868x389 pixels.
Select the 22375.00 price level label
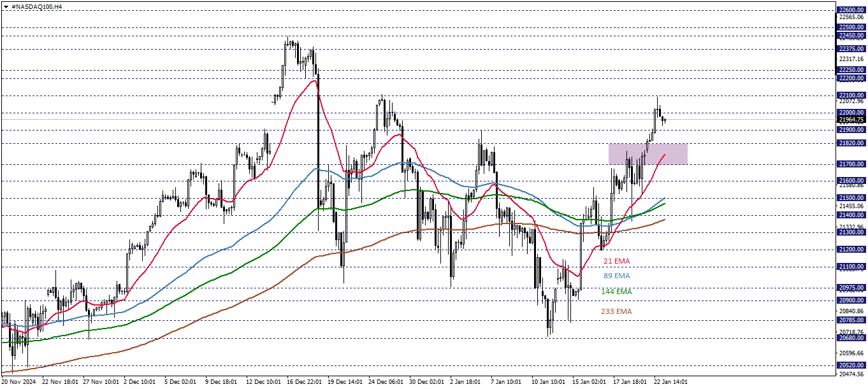851,48
